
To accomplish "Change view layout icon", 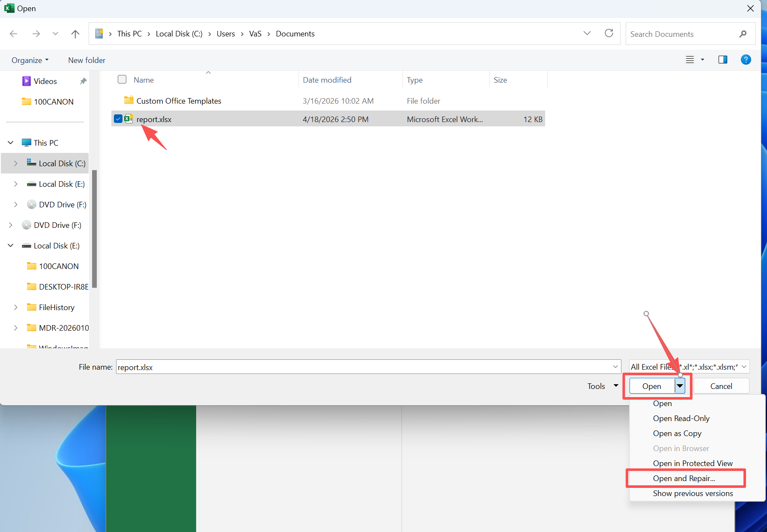I will (690, 60).
